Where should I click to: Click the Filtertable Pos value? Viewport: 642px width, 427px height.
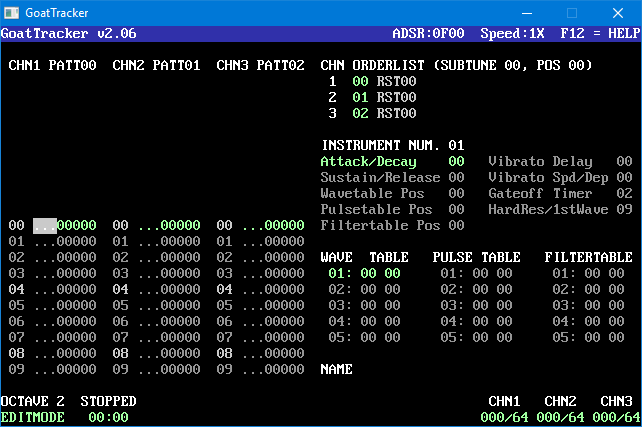tap(456, 225)
